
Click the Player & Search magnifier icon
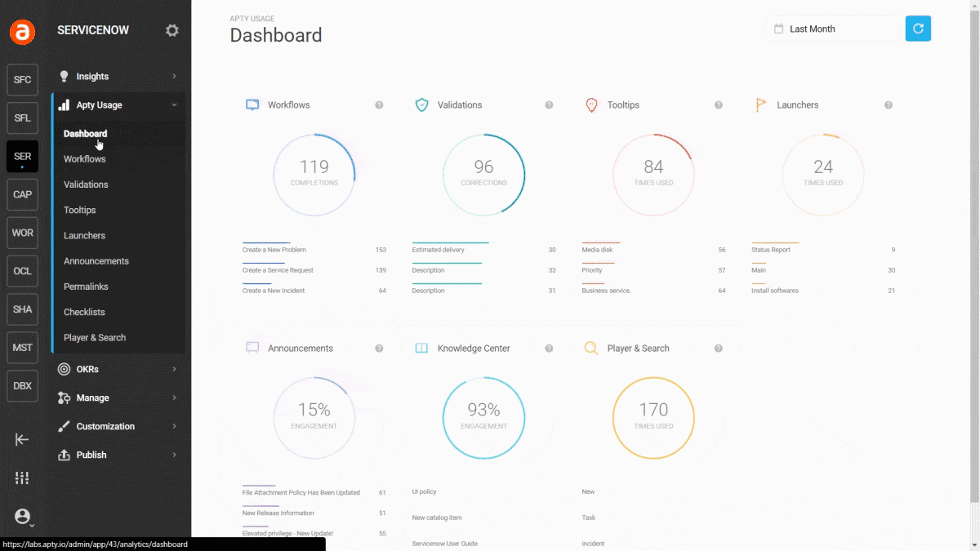pos(591,348)
